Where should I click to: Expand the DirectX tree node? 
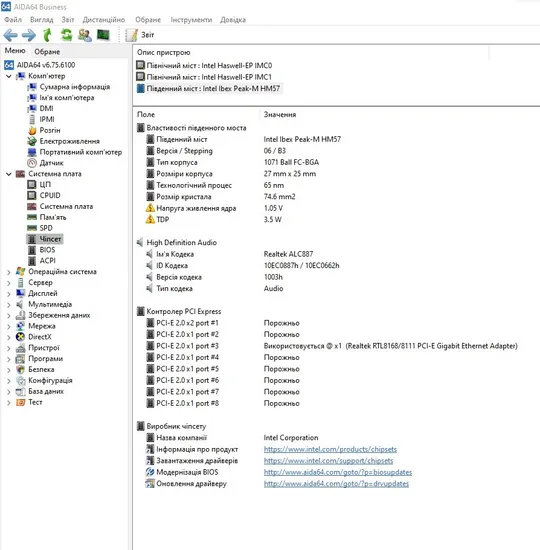9,337
